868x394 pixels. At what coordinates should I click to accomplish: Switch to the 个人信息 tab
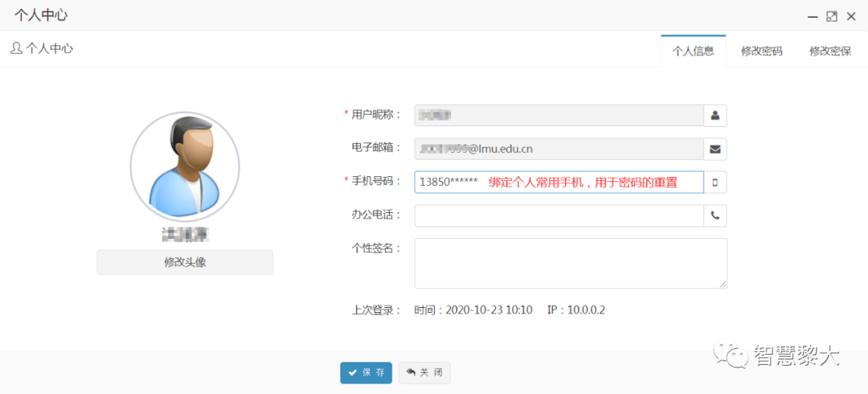[x=693, y=51]
